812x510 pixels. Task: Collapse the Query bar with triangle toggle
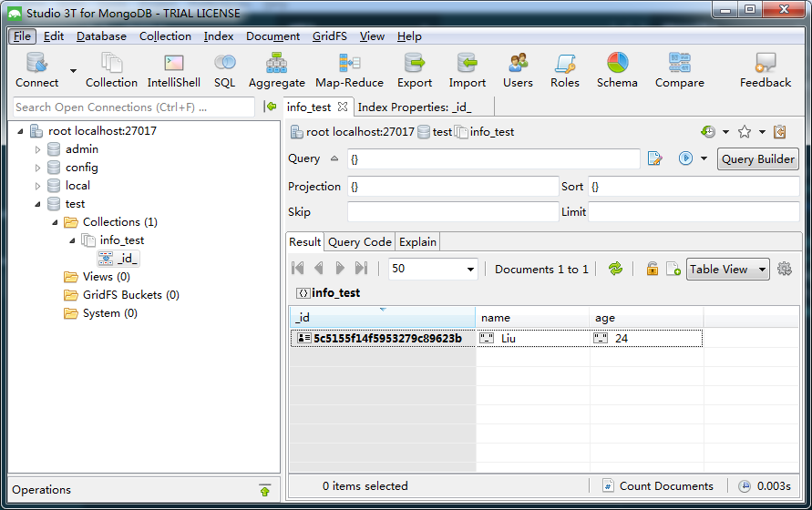click(334, 158)
